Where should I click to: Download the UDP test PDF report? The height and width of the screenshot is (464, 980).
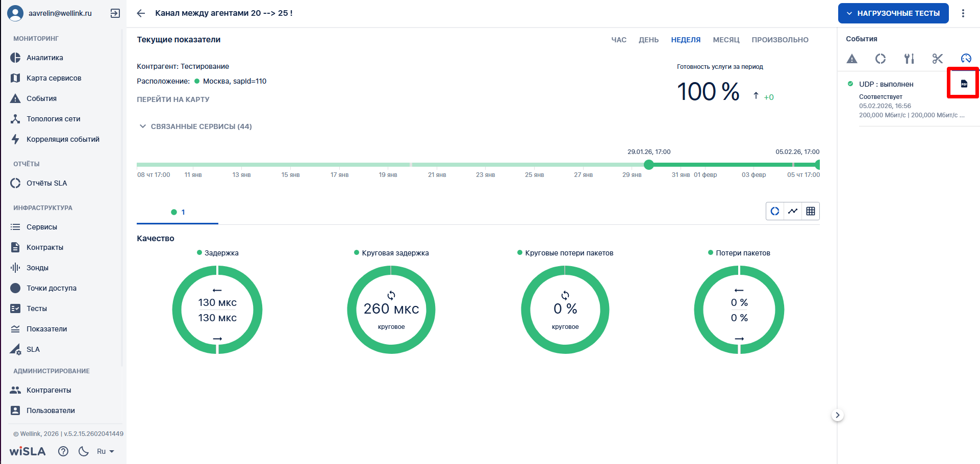pos(964,84)
